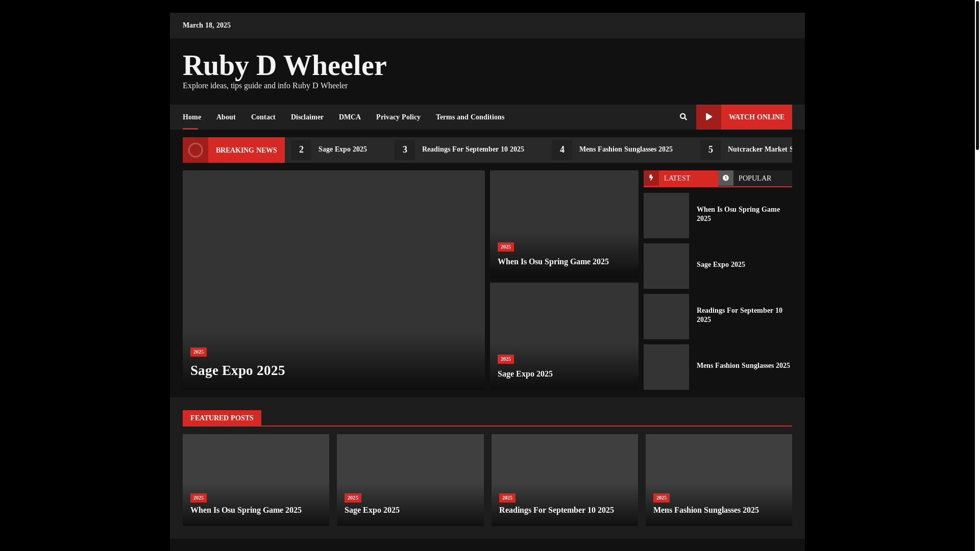Click sidebar thumbnail beside Readings For September
The image size is (980, 551).
666,316
